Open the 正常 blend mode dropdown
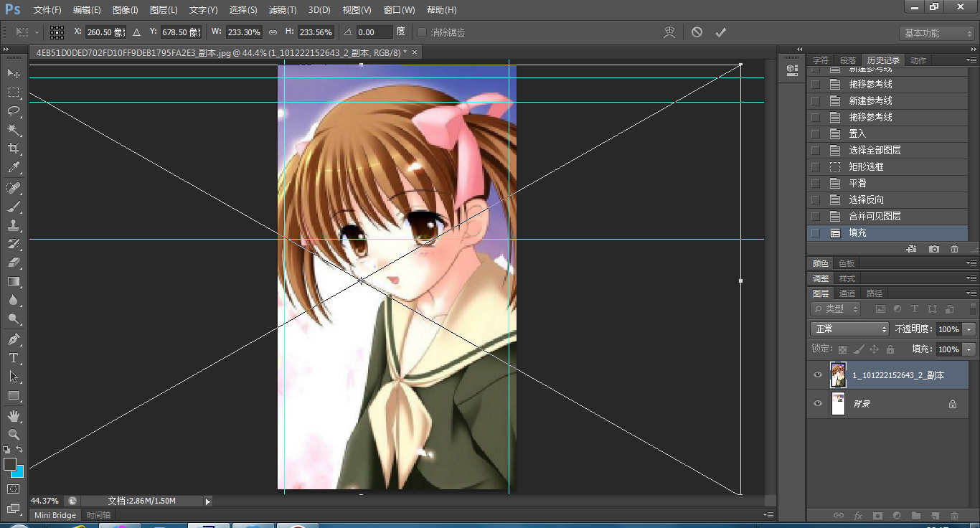Screen dimensions: 980x528 [849, 329]
